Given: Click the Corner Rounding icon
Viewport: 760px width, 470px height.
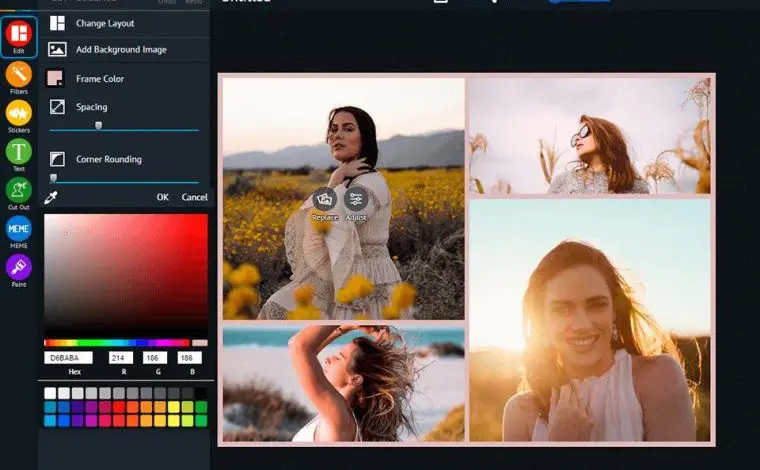Looking at the screenshot, I should point(57,159).
